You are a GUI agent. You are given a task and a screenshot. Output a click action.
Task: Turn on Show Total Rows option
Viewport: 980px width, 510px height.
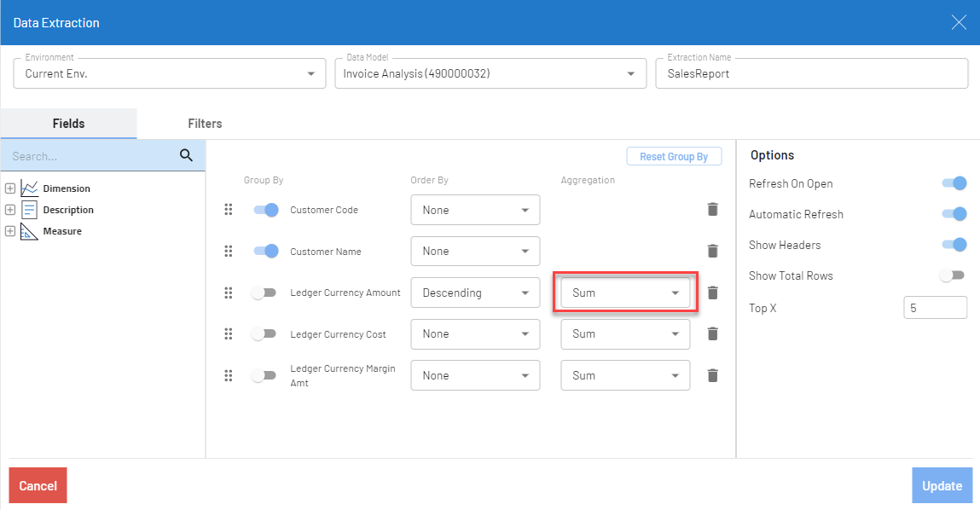[952, 275]
